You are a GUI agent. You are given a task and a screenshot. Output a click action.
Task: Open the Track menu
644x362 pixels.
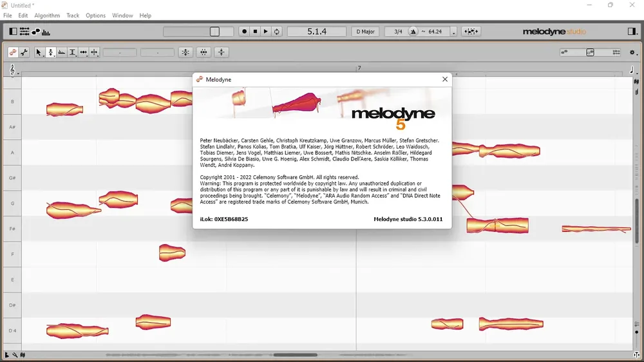(73, 15)
